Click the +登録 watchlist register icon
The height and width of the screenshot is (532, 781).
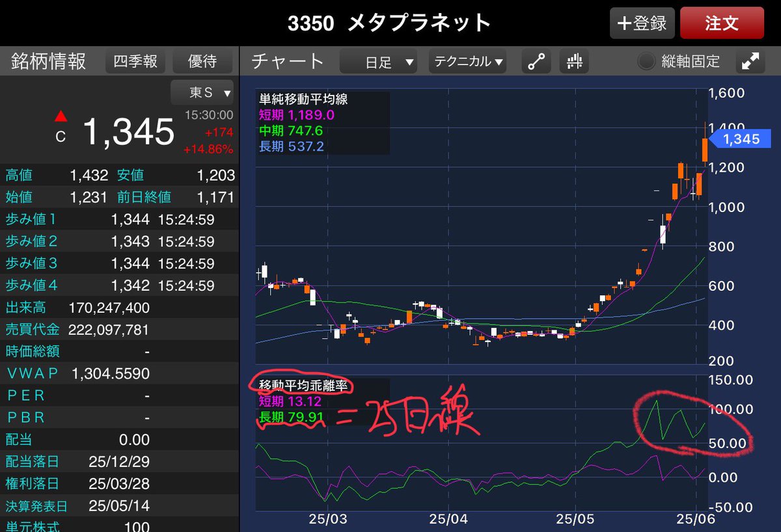pyautogui.click(x=642, y=23)
